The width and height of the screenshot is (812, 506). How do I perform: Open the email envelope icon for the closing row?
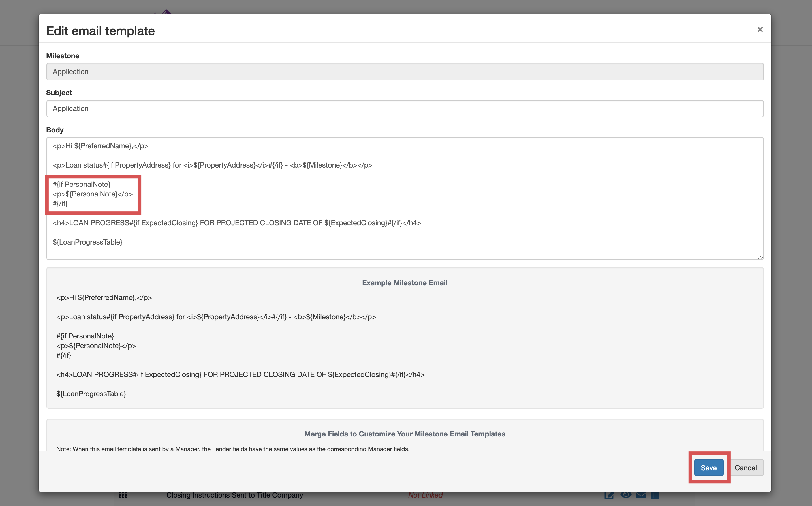point(641,495)
